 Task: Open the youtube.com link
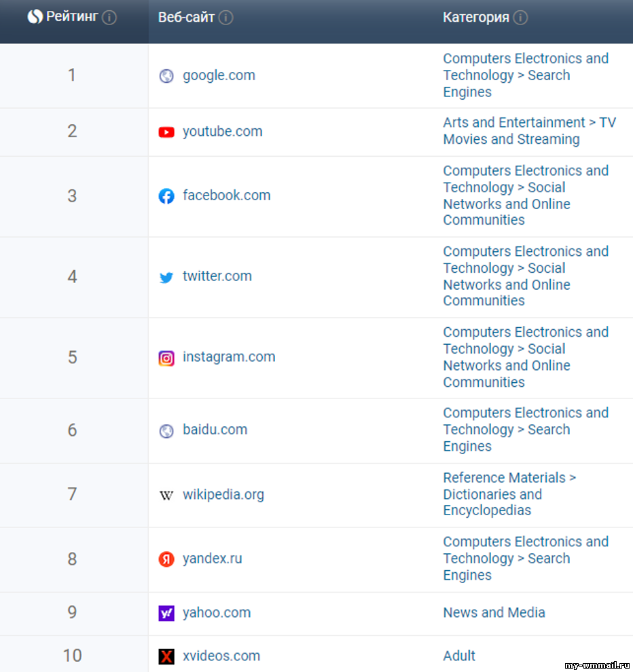[223, 131]
